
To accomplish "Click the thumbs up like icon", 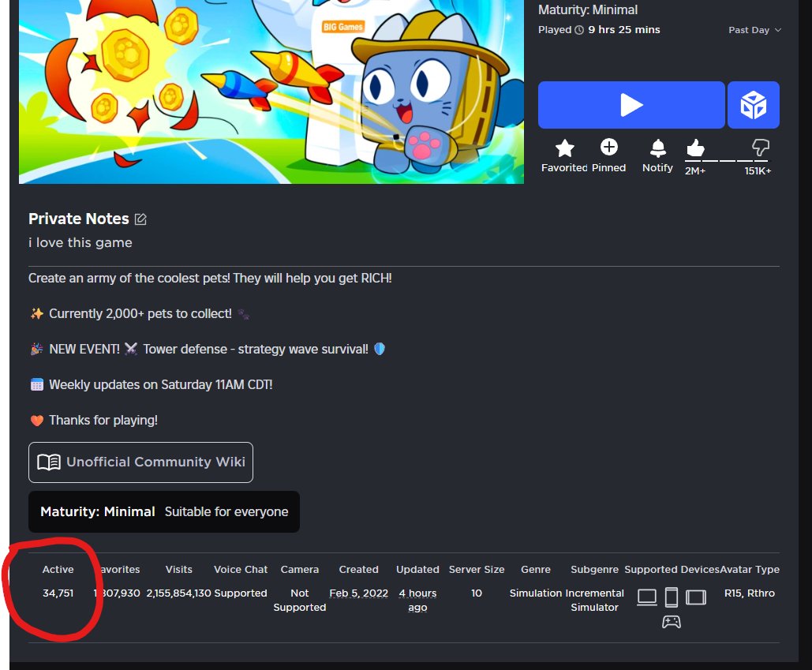I will pyautogui.click(x=695, y=148).
